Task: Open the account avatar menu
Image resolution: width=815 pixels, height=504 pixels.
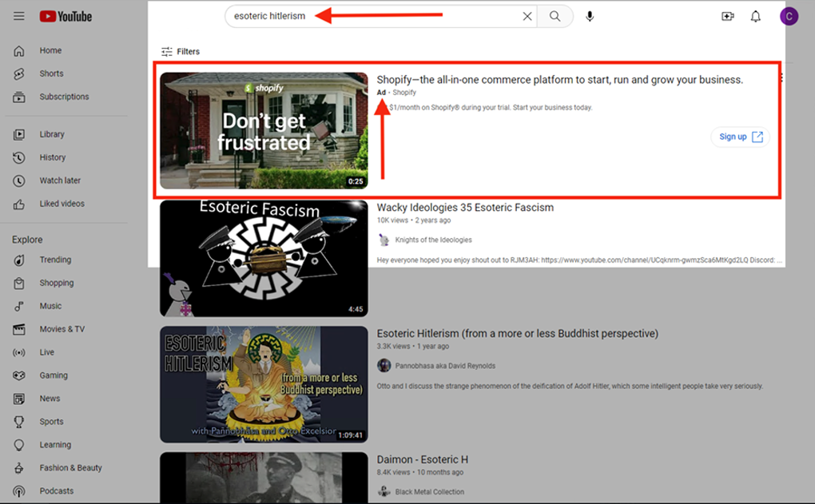Action: pyautogui.click(x=789, y=16)
